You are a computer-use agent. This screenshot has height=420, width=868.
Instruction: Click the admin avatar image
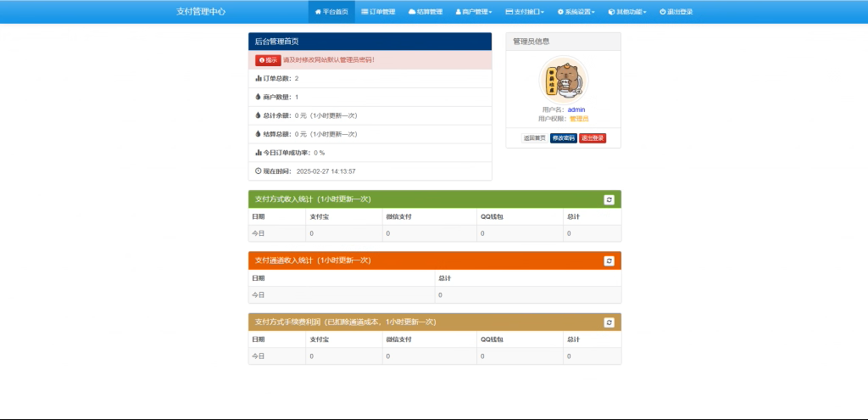563,80
